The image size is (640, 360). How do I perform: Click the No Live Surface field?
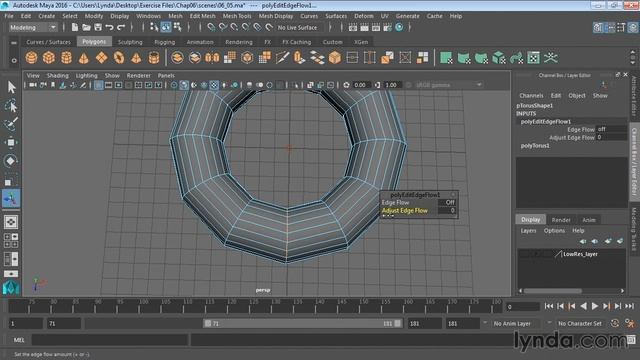click(300, 27)
